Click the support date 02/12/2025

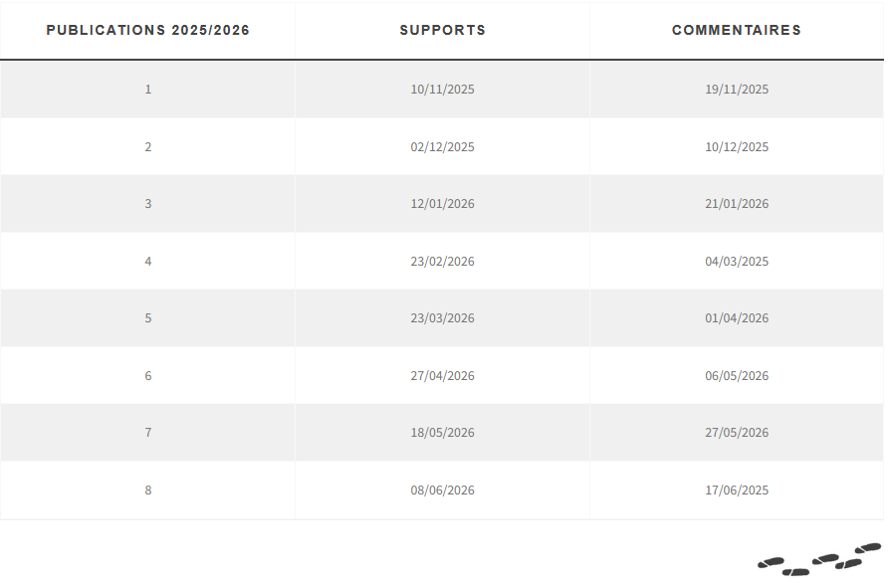443,147
